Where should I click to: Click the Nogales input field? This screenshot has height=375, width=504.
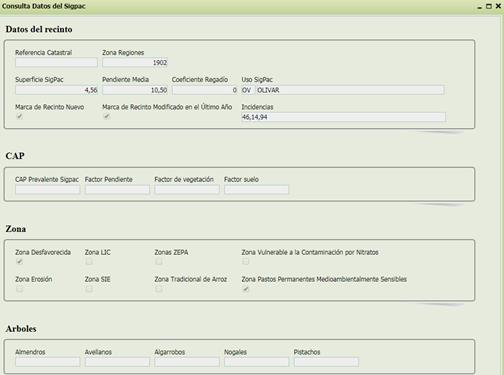[x=257, y=362]
